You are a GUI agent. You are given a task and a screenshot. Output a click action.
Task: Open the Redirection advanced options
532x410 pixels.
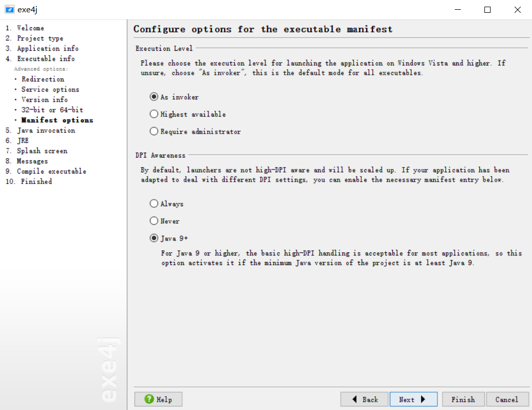click(43, 79)
